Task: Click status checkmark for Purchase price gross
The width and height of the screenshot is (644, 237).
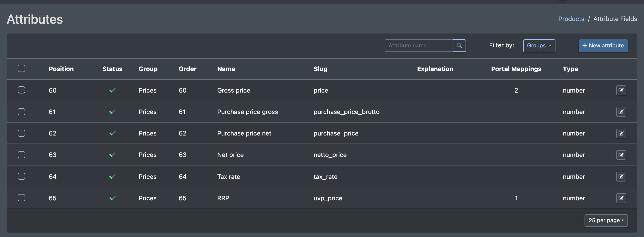Action: coord(112,112)
